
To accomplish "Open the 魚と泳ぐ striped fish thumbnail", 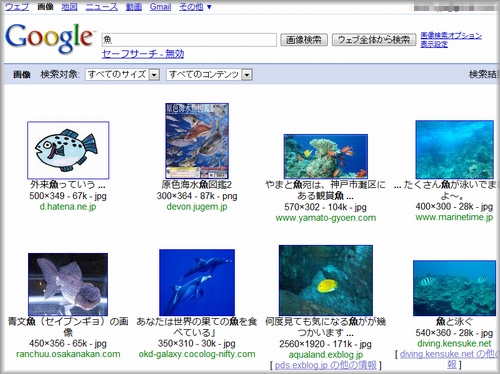I will [x=454, y=288].
